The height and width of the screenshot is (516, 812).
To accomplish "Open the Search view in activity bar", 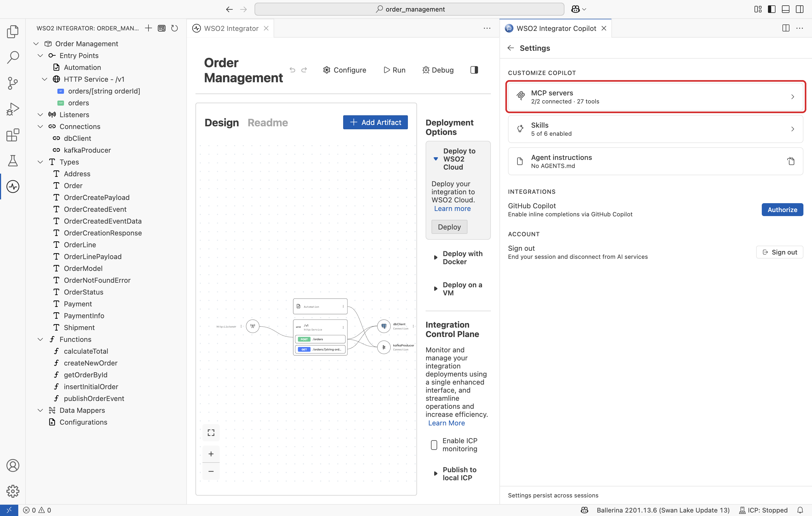I will click(x=13, y=57).
